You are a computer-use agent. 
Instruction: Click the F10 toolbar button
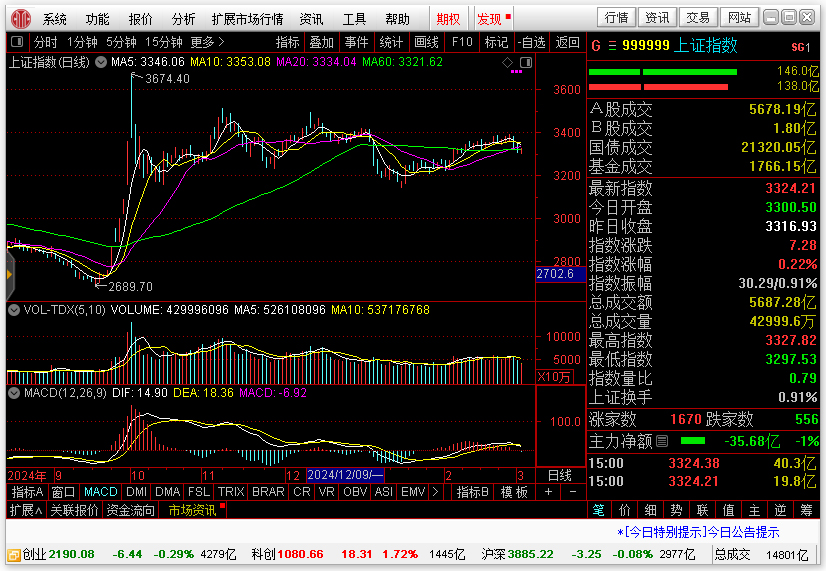[x=462, y=42]
